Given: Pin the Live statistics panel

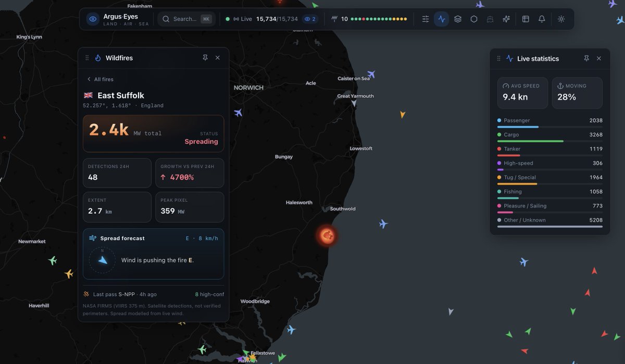Looking at the screenshot, I should (586, 58).
